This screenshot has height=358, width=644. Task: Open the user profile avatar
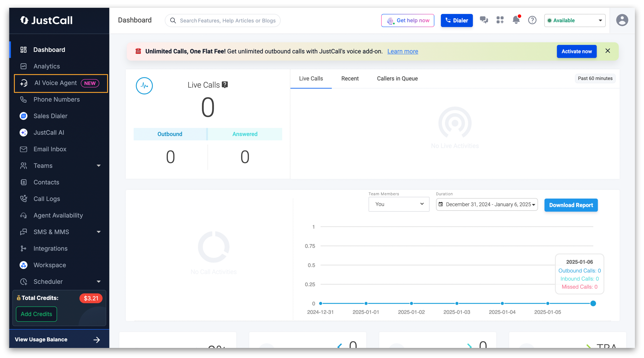click(622, 20)
